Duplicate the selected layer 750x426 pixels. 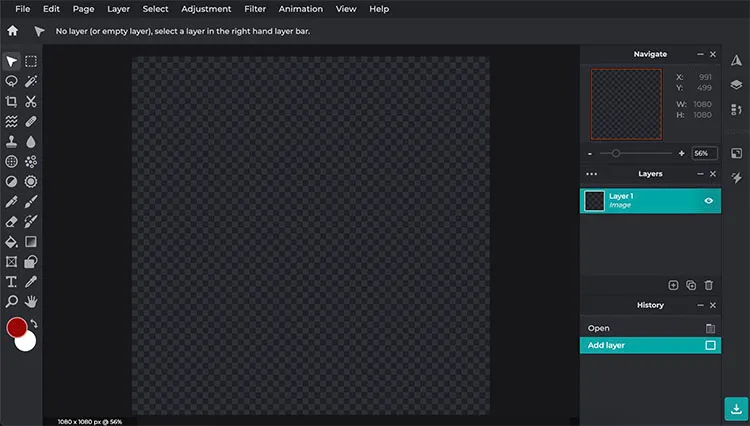pos(691,285)
